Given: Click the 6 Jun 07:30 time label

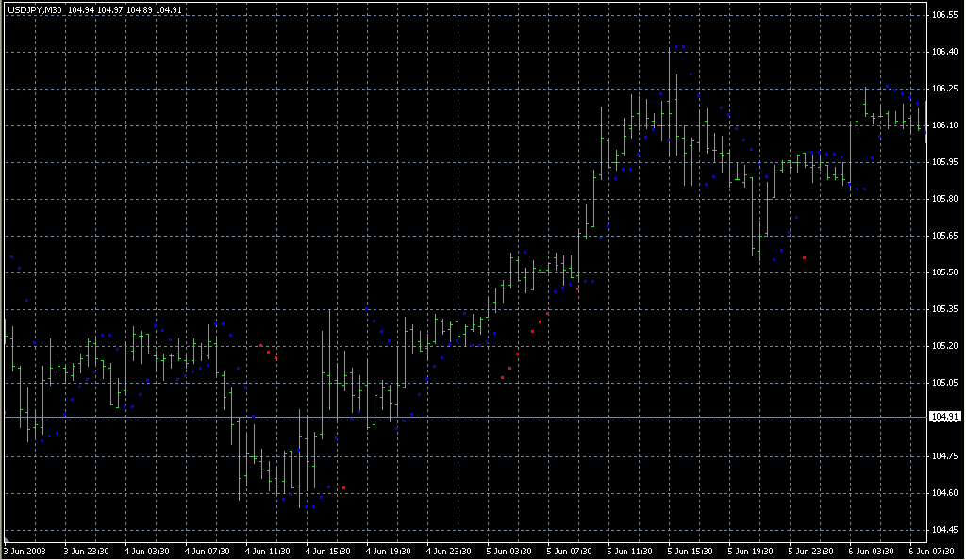Looking at the screenshot, I should tap(930, 551).
